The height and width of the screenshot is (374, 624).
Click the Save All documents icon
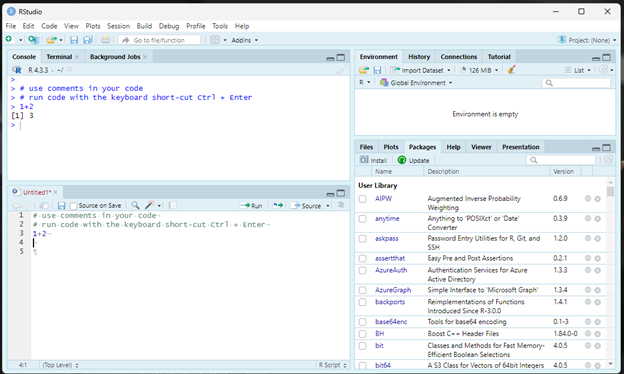coord(88,40)
